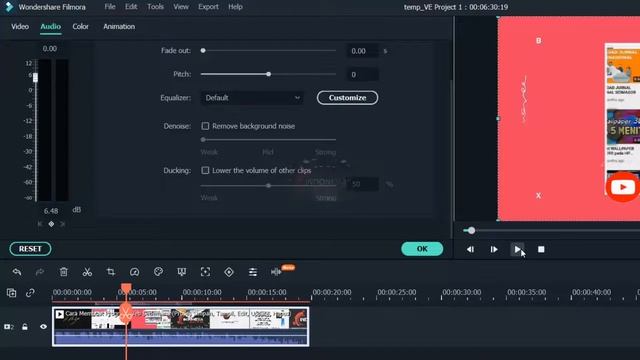Go to next volume keyframe

click(62, 224)
